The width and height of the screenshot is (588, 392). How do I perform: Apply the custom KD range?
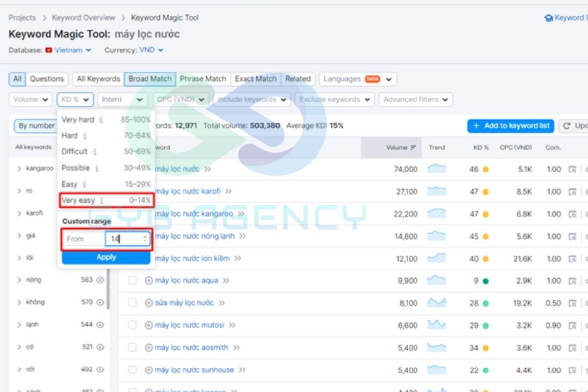pos(106,257)
